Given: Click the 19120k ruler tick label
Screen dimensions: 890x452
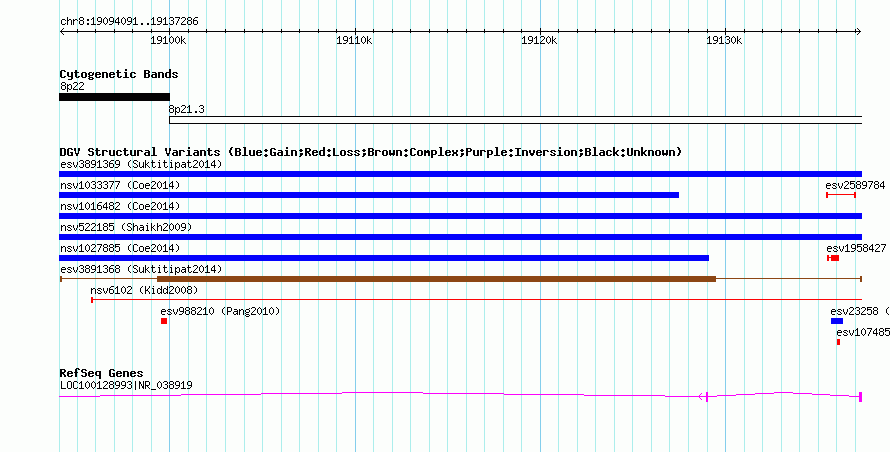Looking at the screenshot, I should [x=539, y=41].
